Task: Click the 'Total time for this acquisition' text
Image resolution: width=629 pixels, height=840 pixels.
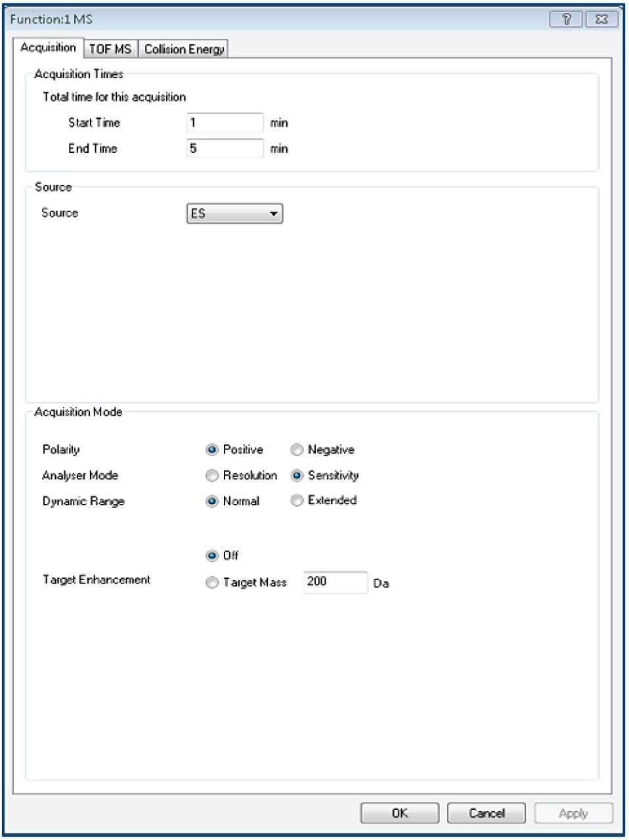Action: [114, 97]
